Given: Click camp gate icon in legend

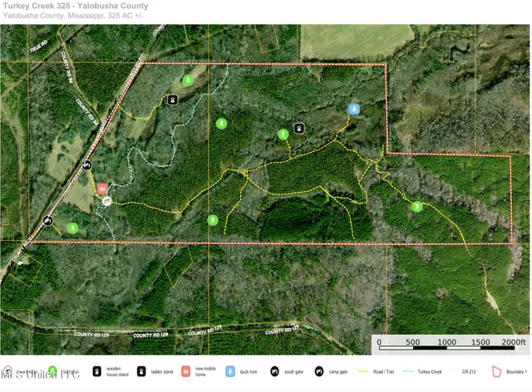Looking at the screenshot, I should [319, 372].
